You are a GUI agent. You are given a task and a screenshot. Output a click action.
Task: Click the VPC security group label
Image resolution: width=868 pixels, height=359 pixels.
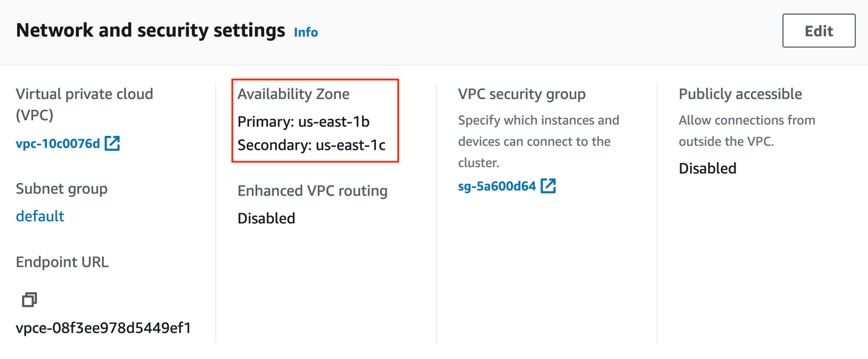click(522, 94)
